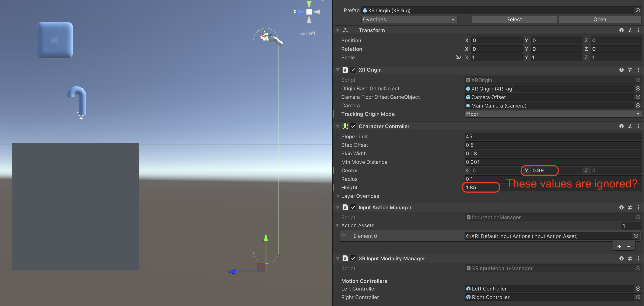The height and width of the screenshot is (306, 644).
Task: Edit the Height field value 1.85
Action: 480,187
